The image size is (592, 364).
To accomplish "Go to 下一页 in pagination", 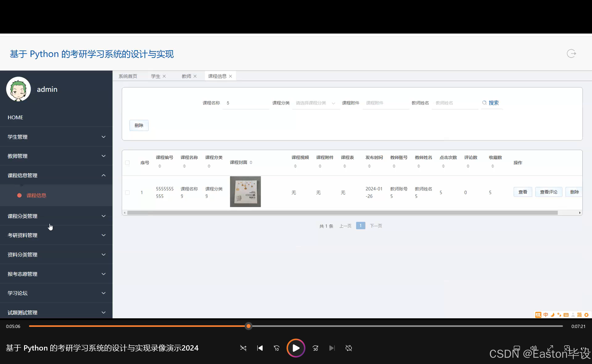I will (x=376, y=226).
